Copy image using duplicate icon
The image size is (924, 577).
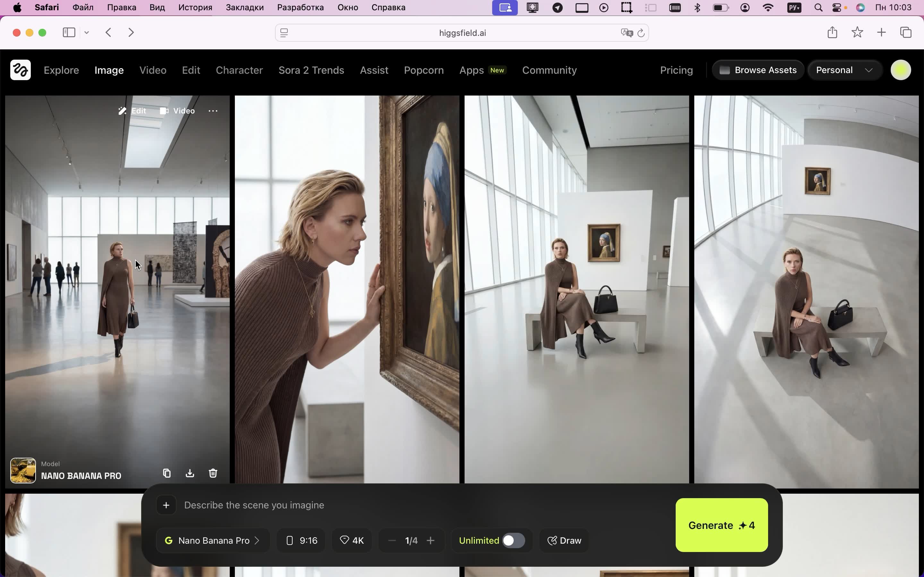(167, 473)
